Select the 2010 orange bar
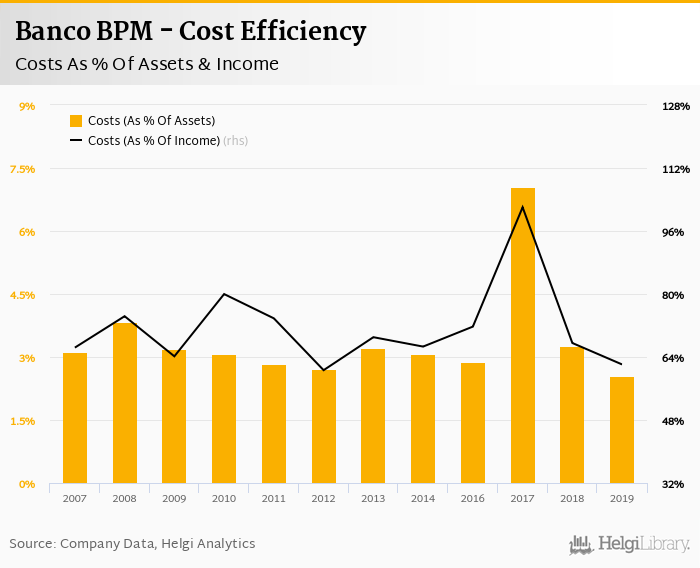Viewport: 700px width, 568px height. pyautogui.click(x=224, y=419)
